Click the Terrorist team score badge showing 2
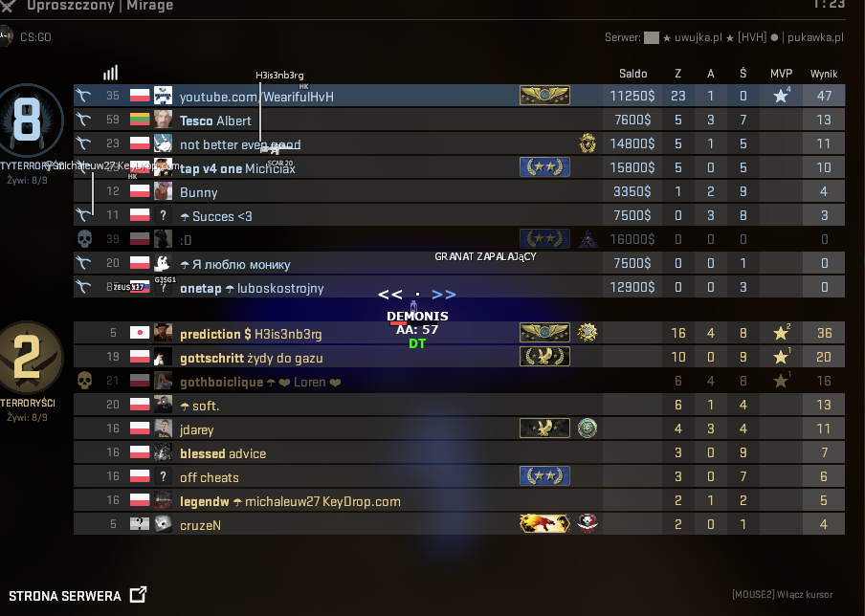This screenshot has height=616, width=865. pos(30,358)
